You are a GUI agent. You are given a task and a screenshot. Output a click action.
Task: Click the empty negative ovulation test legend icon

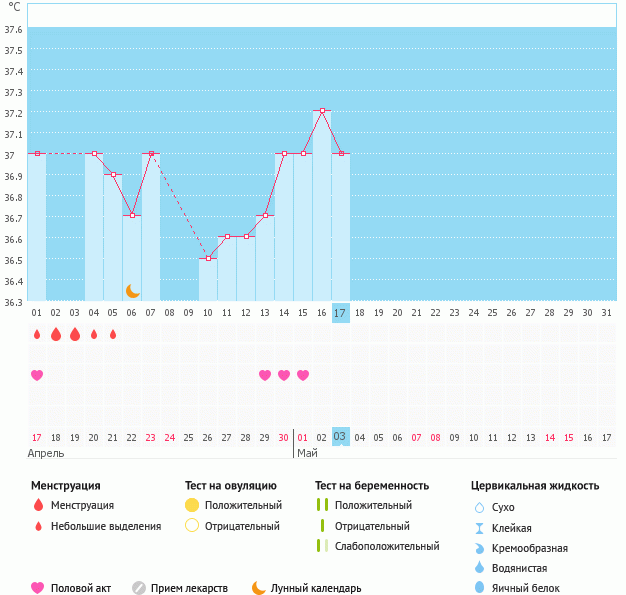pyautogui.click(x=192, y=526)
